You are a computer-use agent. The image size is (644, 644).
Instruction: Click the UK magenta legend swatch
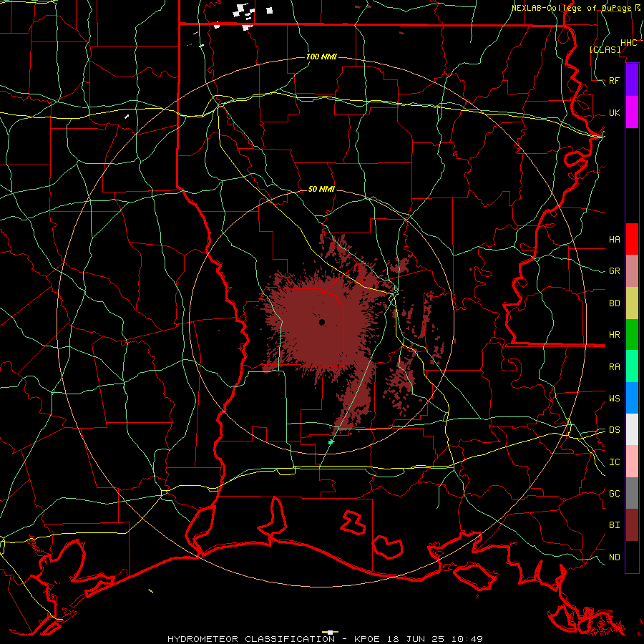pyautogui.click(x=632, y=112)
